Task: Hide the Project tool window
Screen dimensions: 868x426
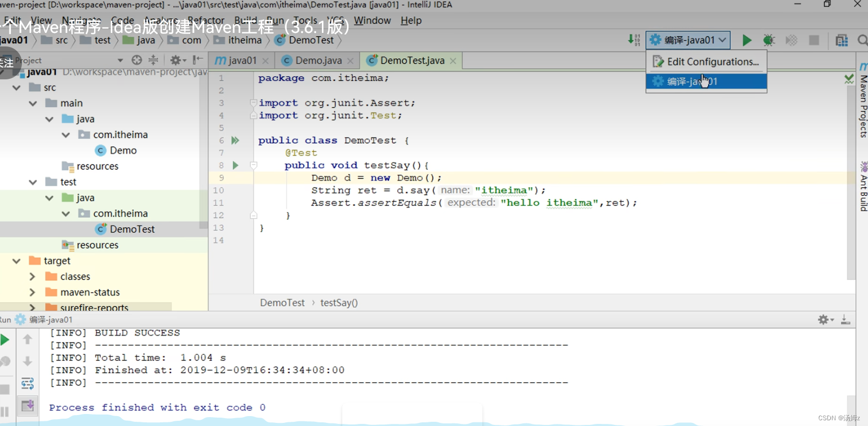Action: coord(198,60)
